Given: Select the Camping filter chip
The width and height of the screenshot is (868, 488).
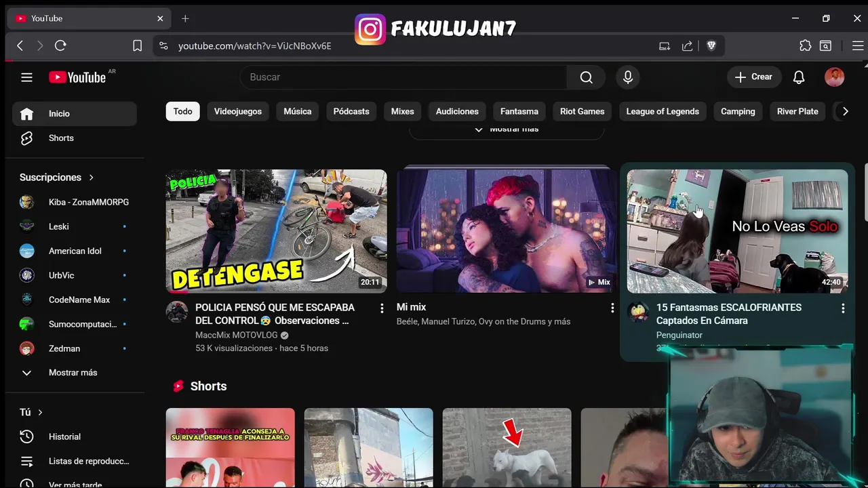Looking at the screenshot, I should click(738, 111).
